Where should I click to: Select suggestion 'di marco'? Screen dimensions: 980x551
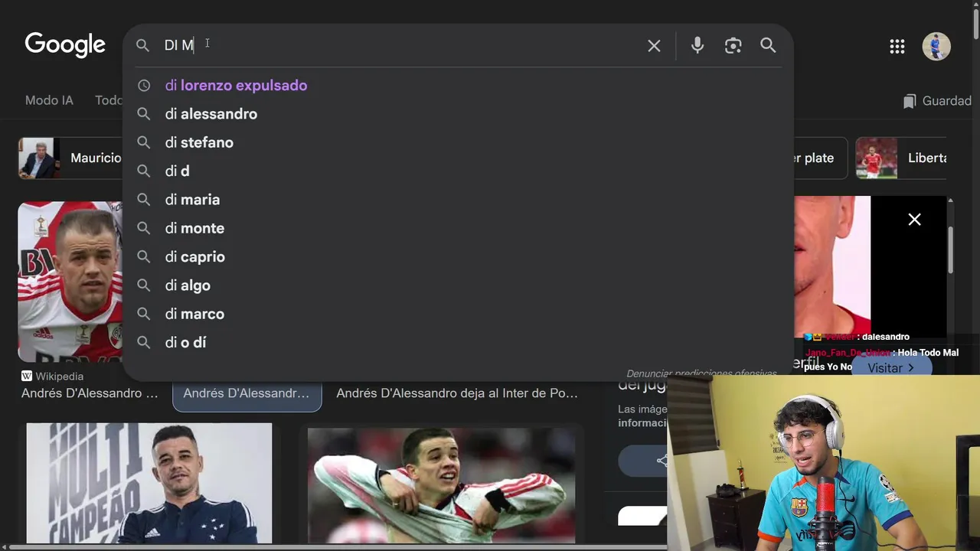[x=458, y=314]
